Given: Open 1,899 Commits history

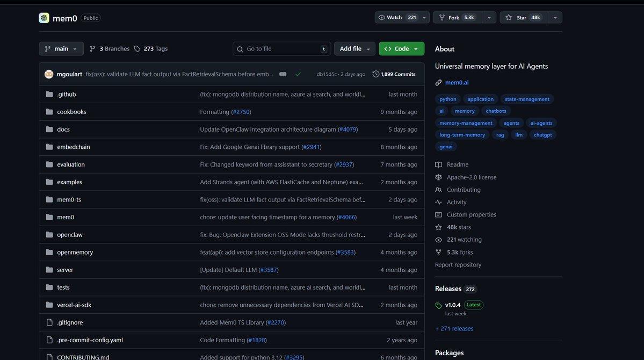Looking at the screenshot, I should (x=394, y=74).
